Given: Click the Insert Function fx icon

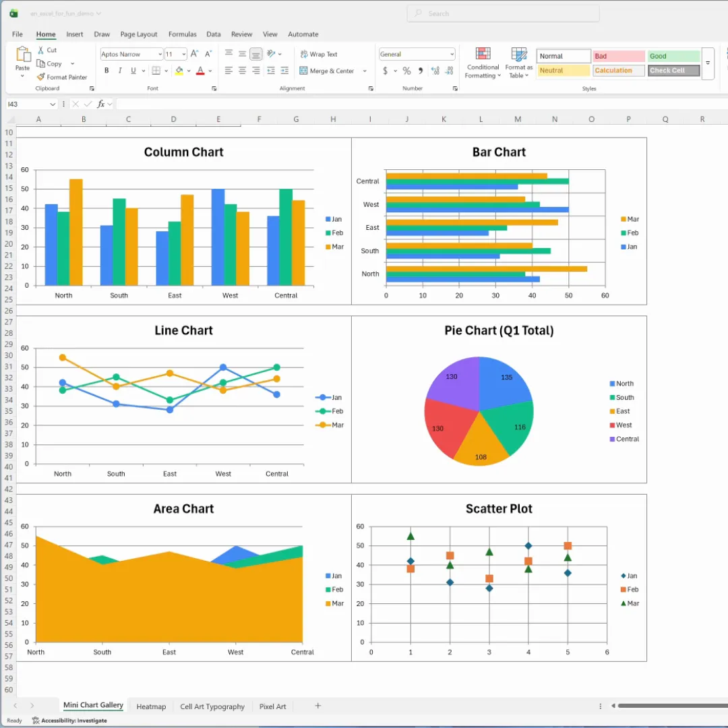Looking at the screenshot, I should [x=101, y=104].
